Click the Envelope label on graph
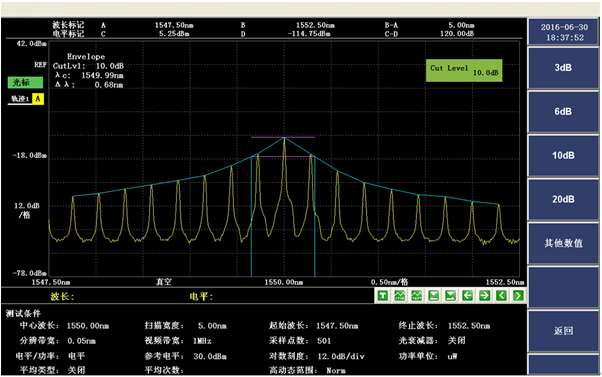This screenshot has width=602, height=377. click(x=86, y=56)
